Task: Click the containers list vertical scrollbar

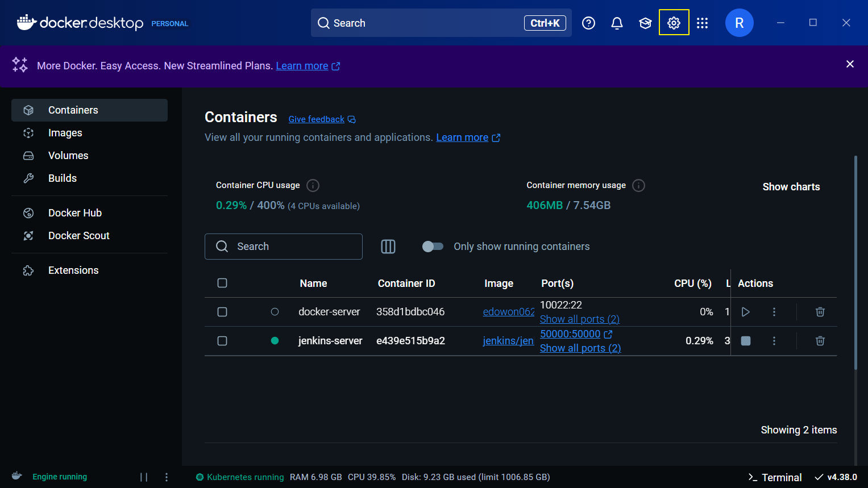Action: (x=856, y=262)
